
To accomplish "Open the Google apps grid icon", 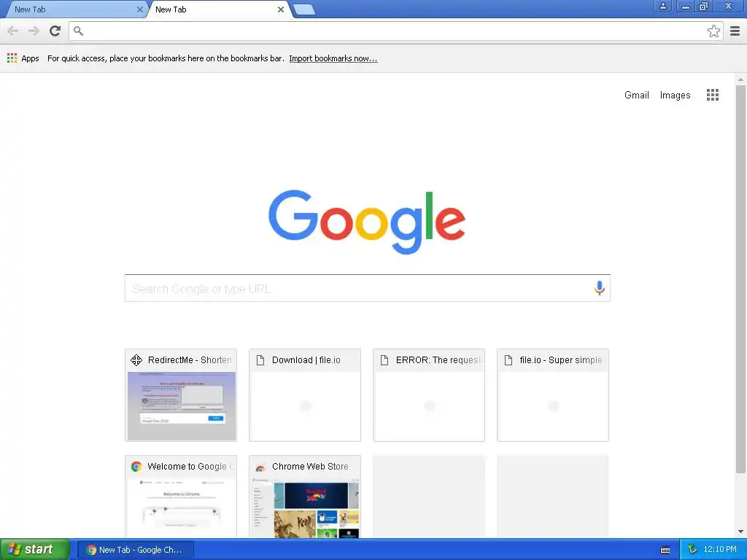I will click(713, 95).
